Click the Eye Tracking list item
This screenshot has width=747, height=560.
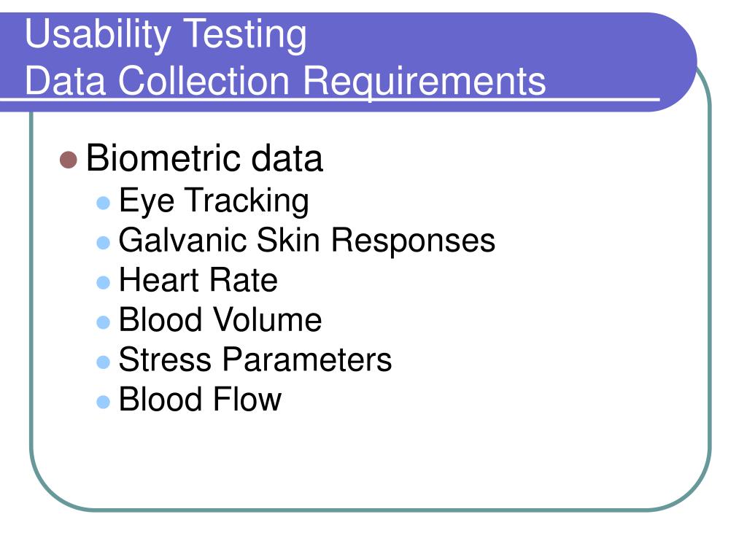click(x=214, y=201)
